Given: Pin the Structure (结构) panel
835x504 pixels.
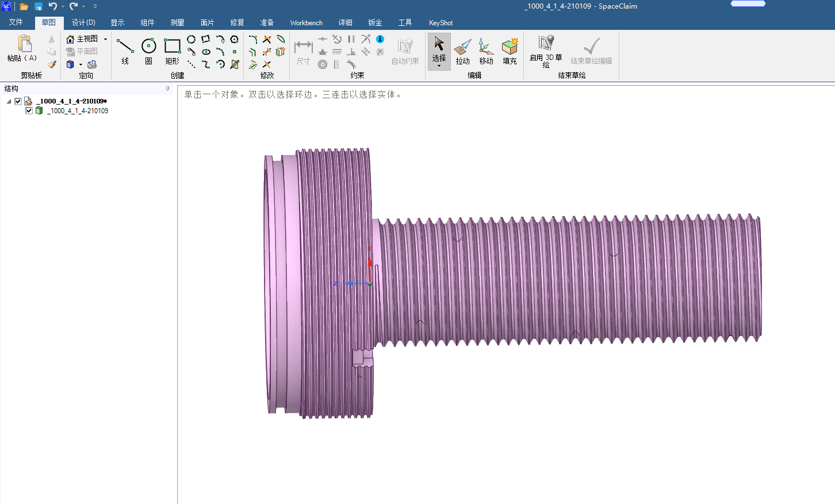Looking at the screenshot, I should click(167, 89).
